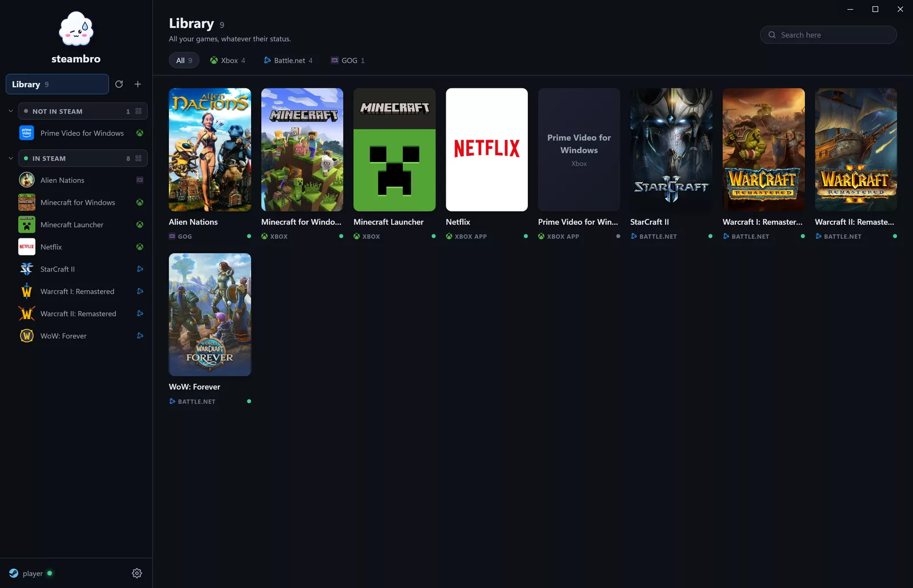This screenshot has width=913, height=588.
Task: Open settings gear in sidebar footer
Action: pyautogui.click(x=137, y=573)
